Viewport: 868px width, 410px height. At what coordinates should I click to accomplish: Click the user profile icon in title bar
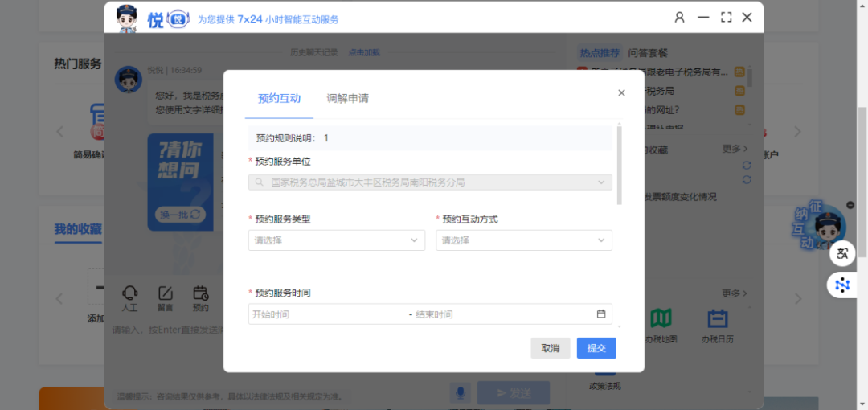point(680,17)
